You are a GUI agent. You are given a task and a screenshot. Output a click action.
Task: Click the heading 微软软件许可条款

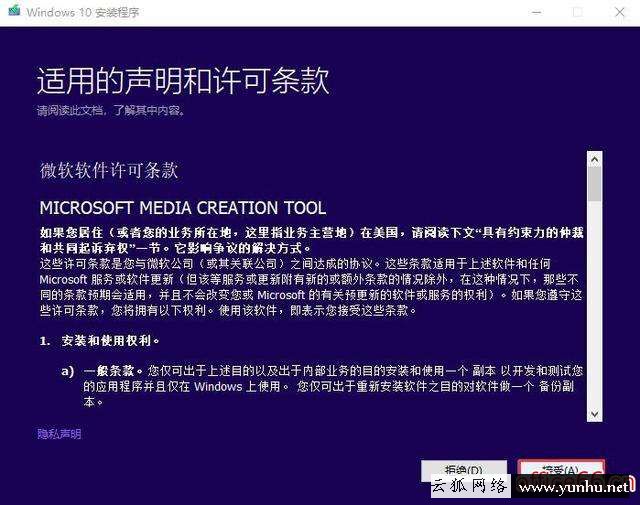109,170
